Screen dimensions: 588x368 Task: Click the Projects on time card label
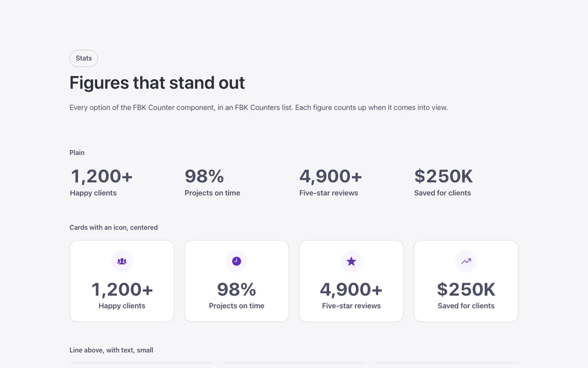[x=237, y=306]
